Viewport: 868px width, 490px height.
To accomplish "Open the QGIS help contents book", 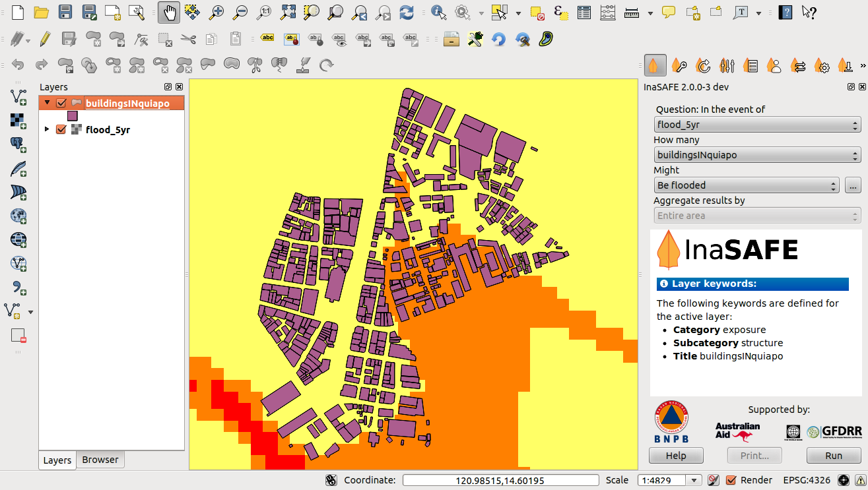I will point(785,12).
